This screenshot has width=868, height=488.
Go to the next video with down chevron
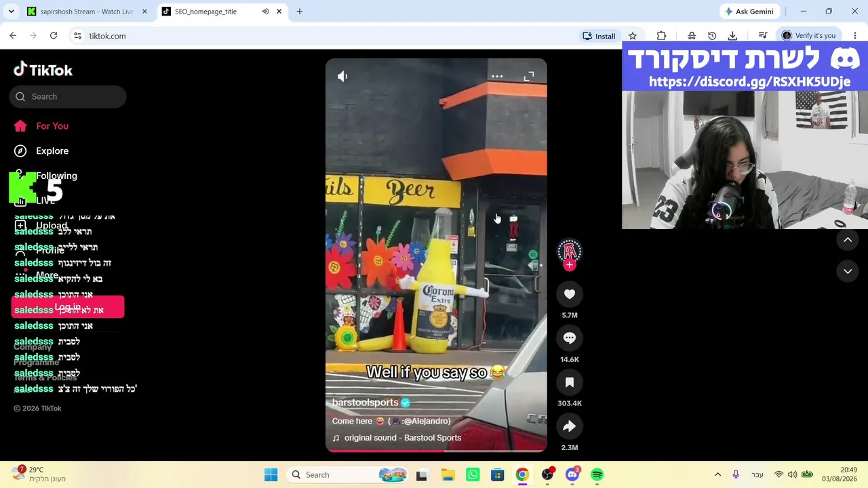(x=848, y=271)
